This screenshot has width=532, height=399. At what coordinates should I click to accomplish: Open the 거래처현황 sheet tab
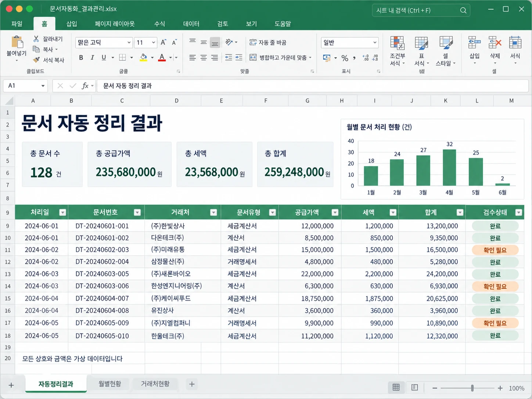[155, 384]
